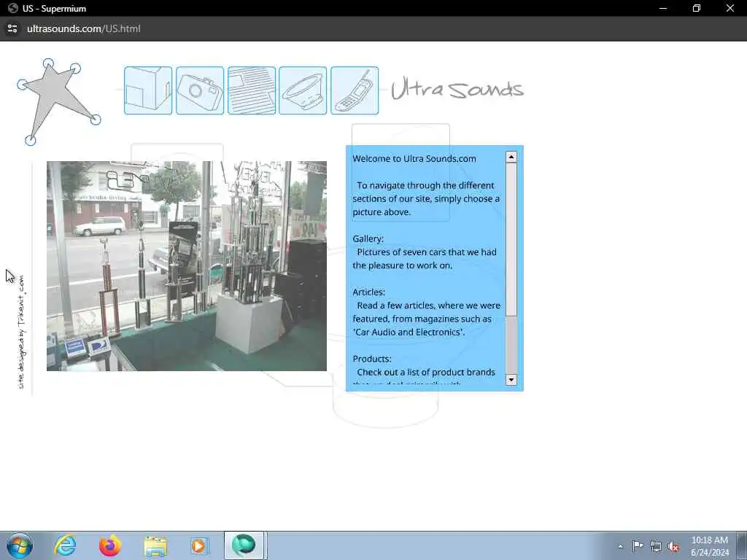
Task: Restore down the Supermium window
Action: pyautogui.click(x=697, y=8)
